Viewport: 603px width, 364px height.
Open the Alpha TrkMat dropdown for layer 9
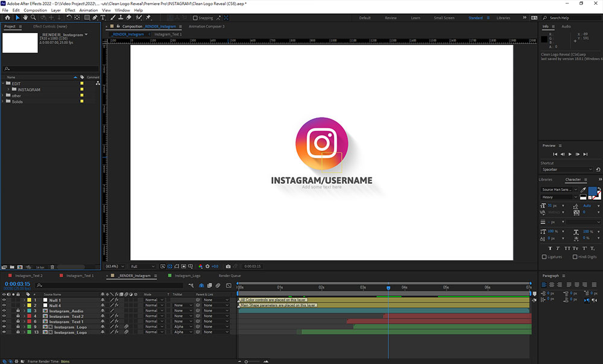[x=183, y=327]
